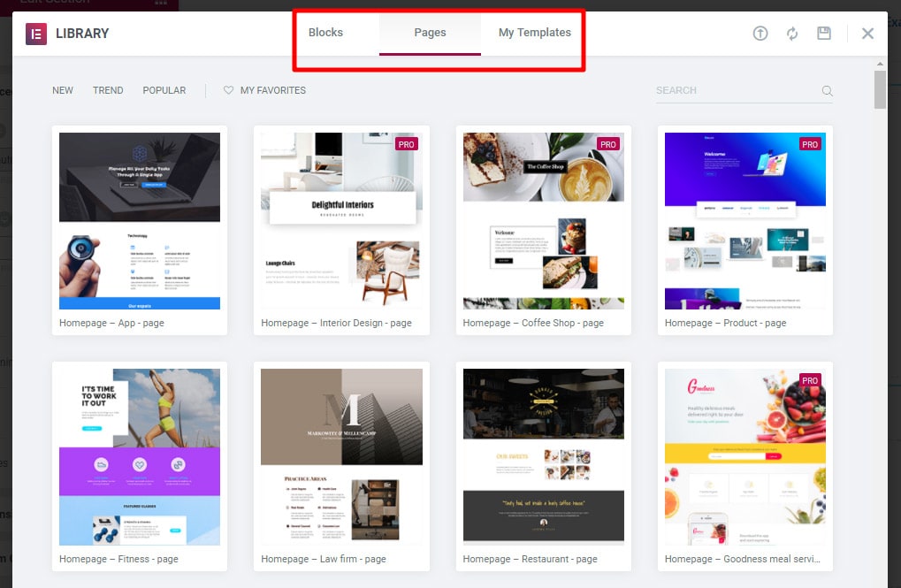Open the Homepage – Interior Design template thumbnail
The image size is (901, 588).
341,221
